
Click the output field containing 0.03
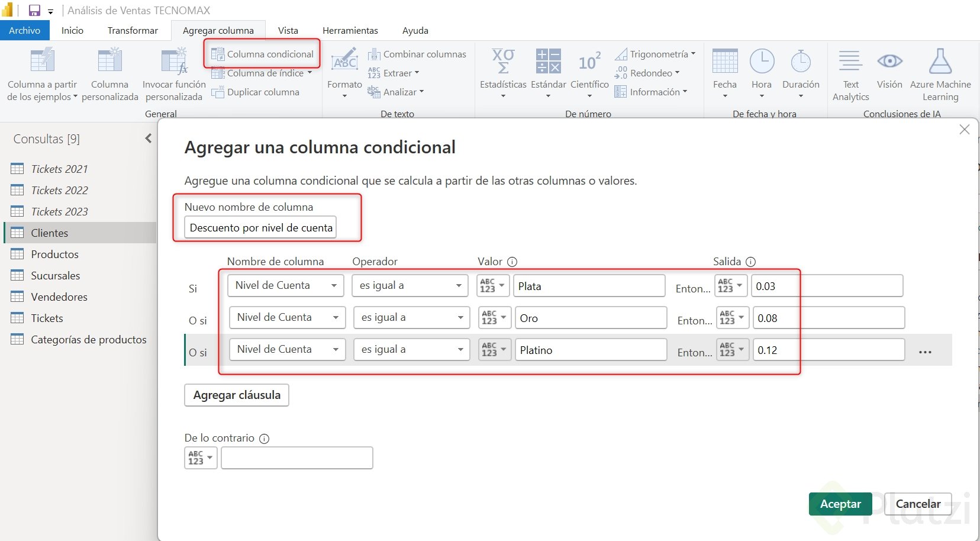(x=827, y=285)
